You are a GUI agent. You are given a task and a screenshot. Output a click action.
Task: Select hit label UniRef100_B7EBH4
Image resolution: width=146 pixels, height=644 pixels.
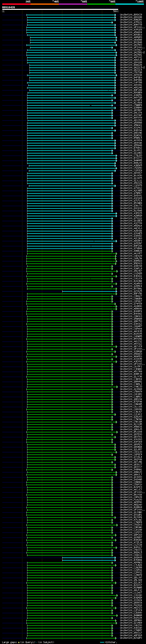131,560
